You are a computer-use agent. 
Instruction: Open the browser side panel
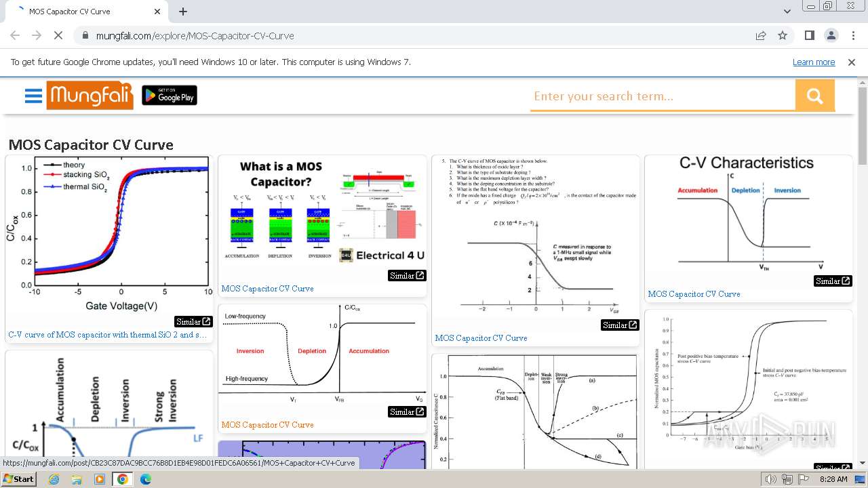[809, 35]
